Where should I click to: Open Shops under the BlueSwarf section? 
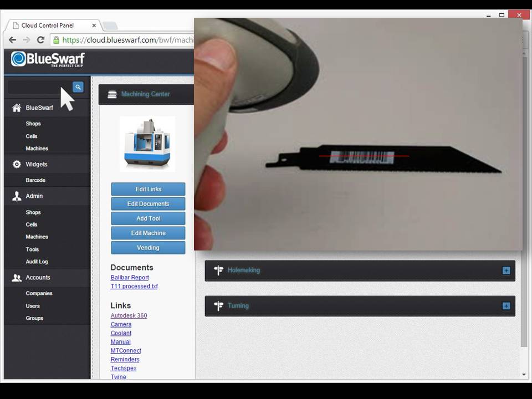pos(33,124)
